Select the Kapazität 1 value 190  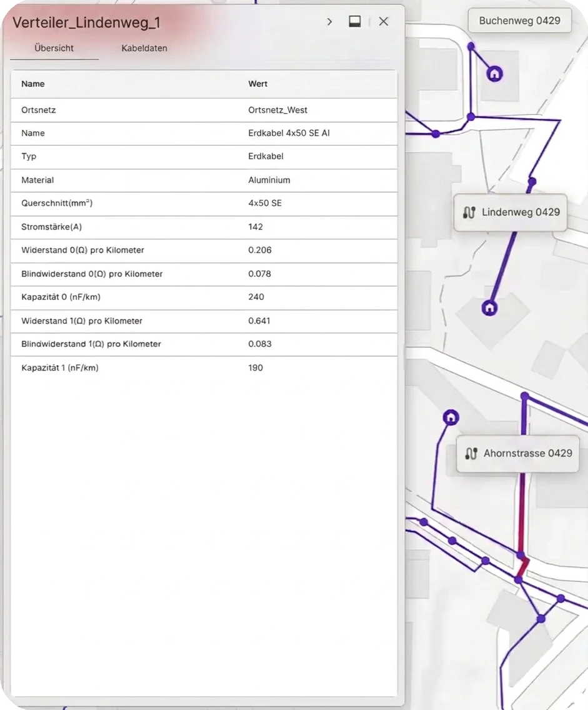[x=256, y=367]
